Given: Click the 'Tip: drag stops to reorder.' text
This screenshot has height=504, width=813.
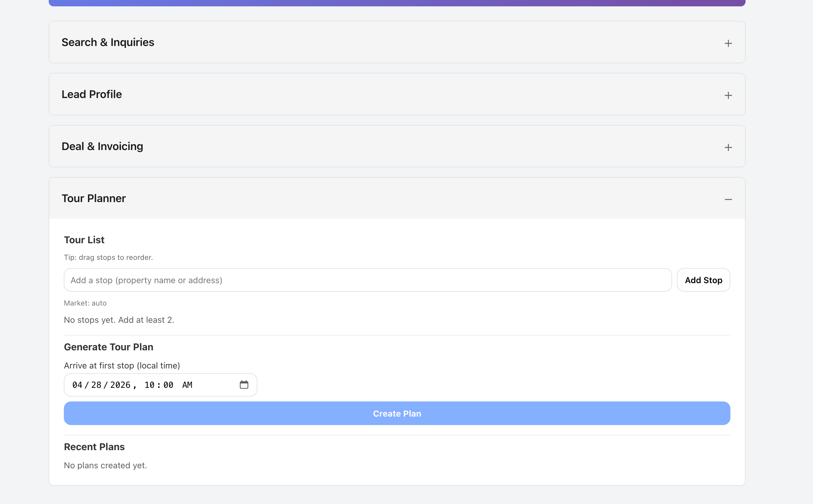Looking at the screenshot, I should pyautogui.click(x=108, y=257).
